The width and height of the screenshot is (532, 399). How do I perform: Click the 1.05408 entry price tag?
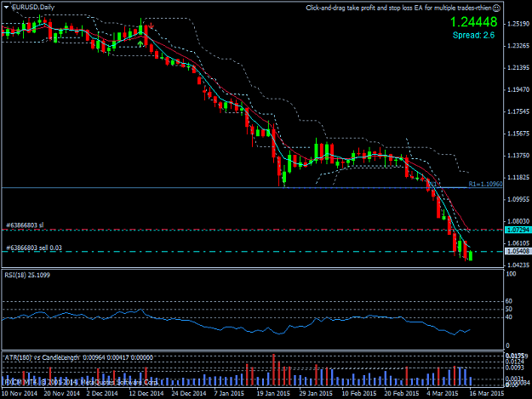(x=518, y=251)
